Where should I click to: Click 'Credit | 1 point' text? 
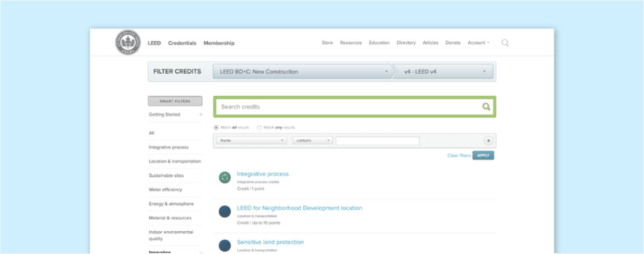(250, 189)
